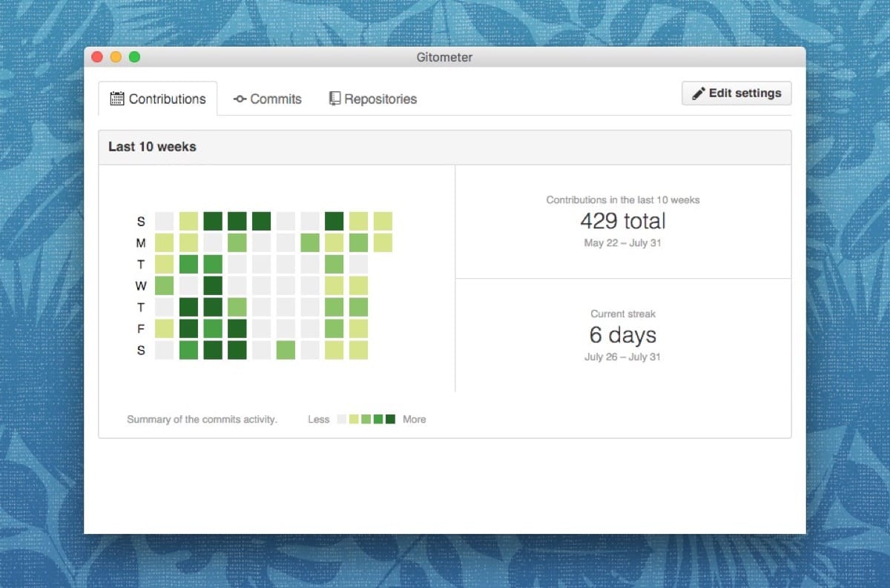The height and width of the screenshot is (588, 890).
Task: Switch to the Commits tab
Action: coord(275,99)
